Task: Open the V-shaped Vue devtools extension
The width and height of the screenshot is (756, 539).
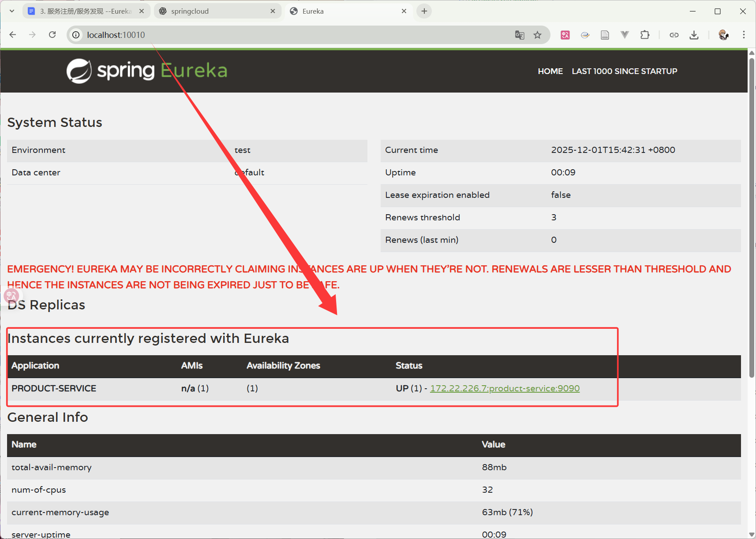Action: click(x=625, y=35)
